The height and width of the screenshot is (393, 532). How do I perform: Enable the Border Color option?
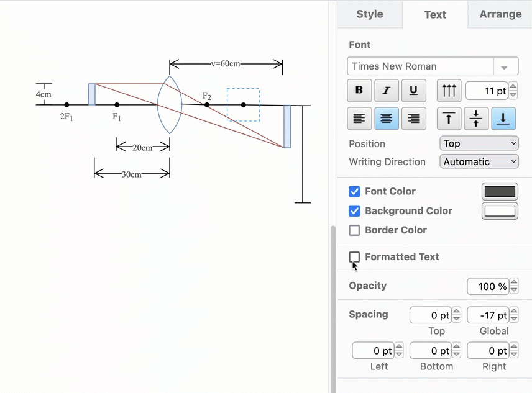(354, 230)
